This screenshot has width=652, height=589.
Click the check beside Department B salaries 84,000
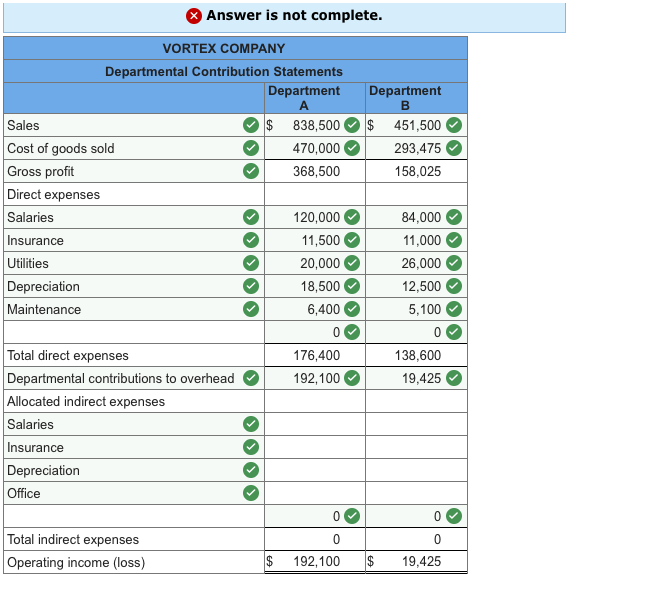coord(454,217)
